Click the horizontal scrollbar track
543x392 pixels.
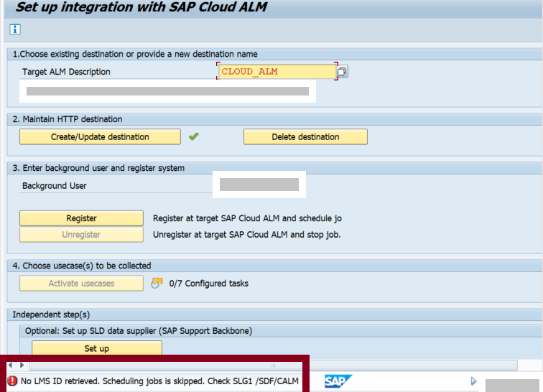click(x=273, y=365)
